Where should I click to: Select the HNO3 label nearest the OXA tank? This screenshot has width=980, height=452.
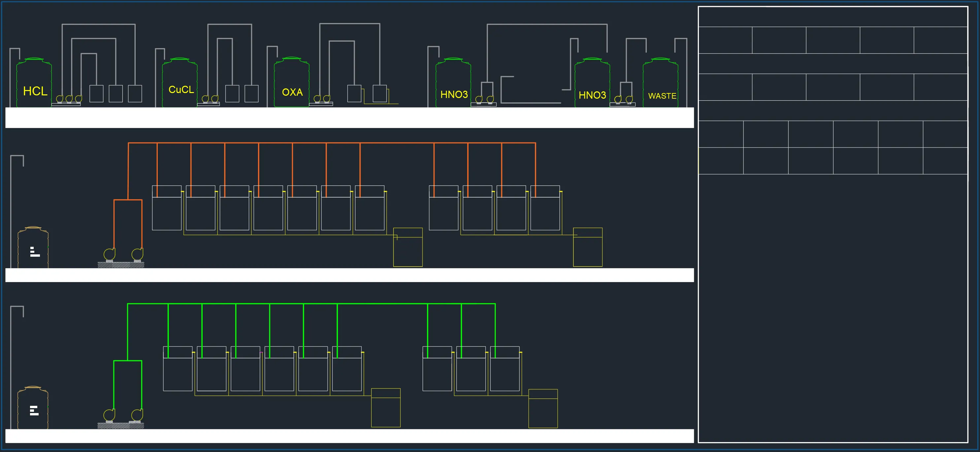[454, 94]
